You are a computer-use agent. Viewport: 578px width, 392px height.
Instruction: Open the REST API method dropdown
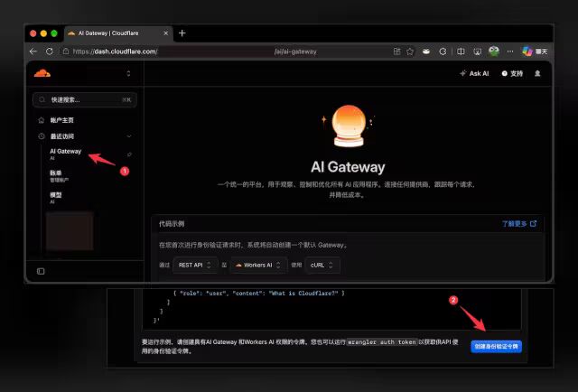pos(195,266)
